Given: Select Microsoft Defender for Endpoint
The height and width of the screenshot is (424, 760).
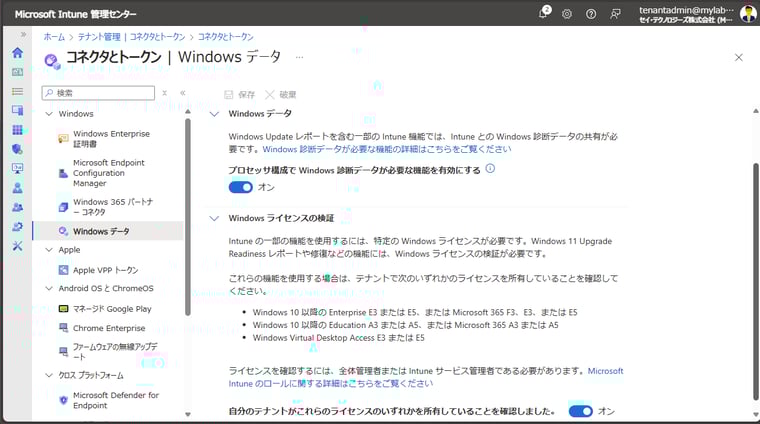Looking at the screenshot, I should (108, 400).
